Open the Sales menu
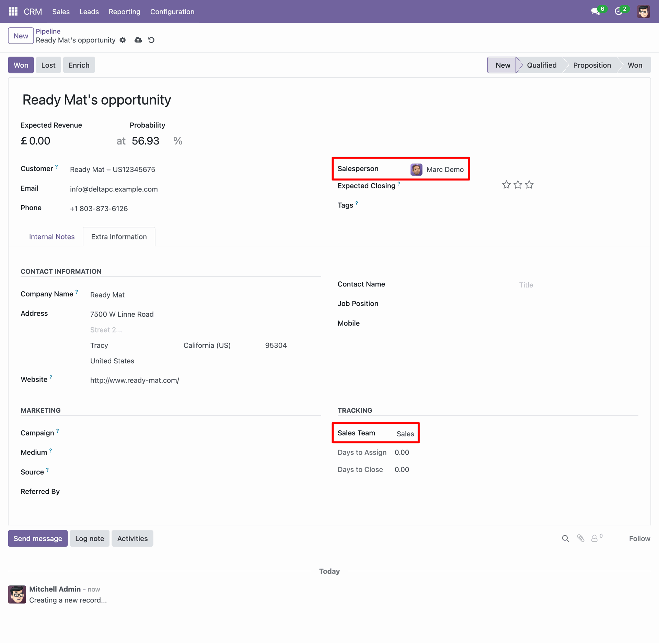The height and width of the screenshot is (644, 659). 61,12
